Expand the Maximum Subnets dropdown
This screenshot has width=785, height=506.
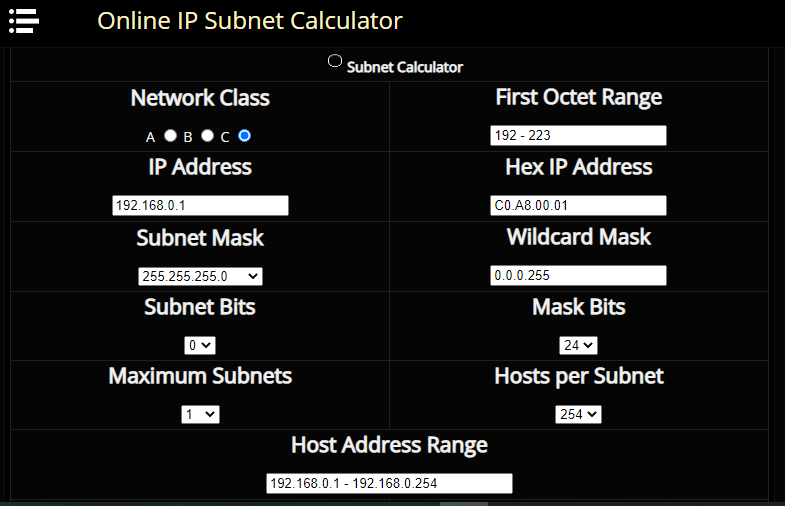point(200,414)
